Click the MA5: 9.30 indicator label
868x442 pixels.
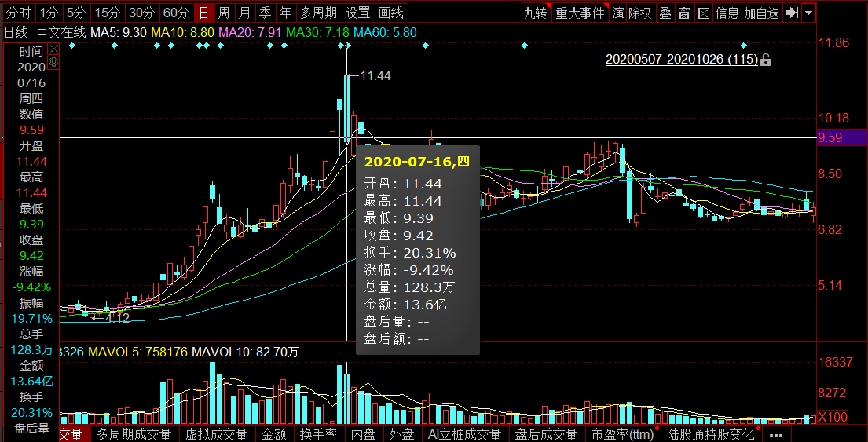coord(119,33)
